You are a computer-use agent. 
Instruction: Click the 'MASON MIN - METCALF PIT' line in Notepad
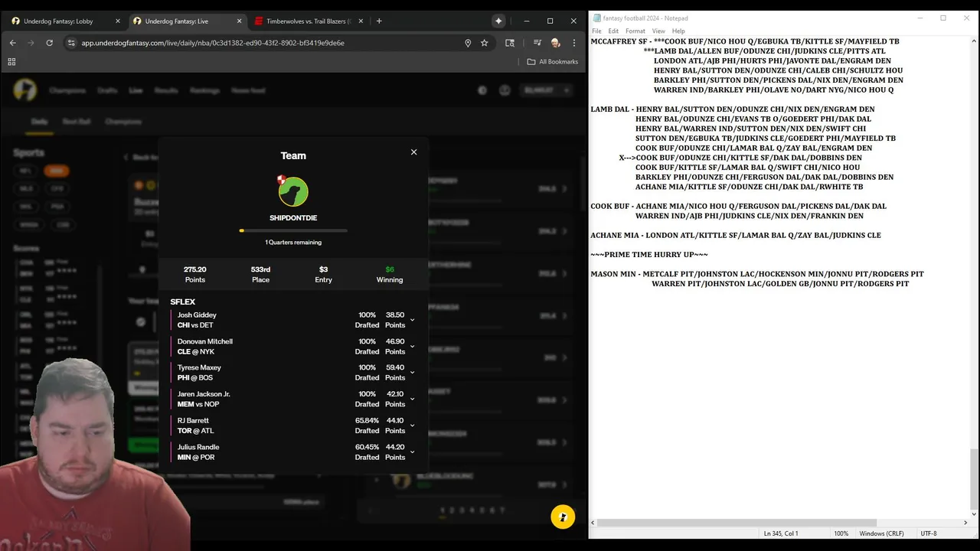coord(757,274)
